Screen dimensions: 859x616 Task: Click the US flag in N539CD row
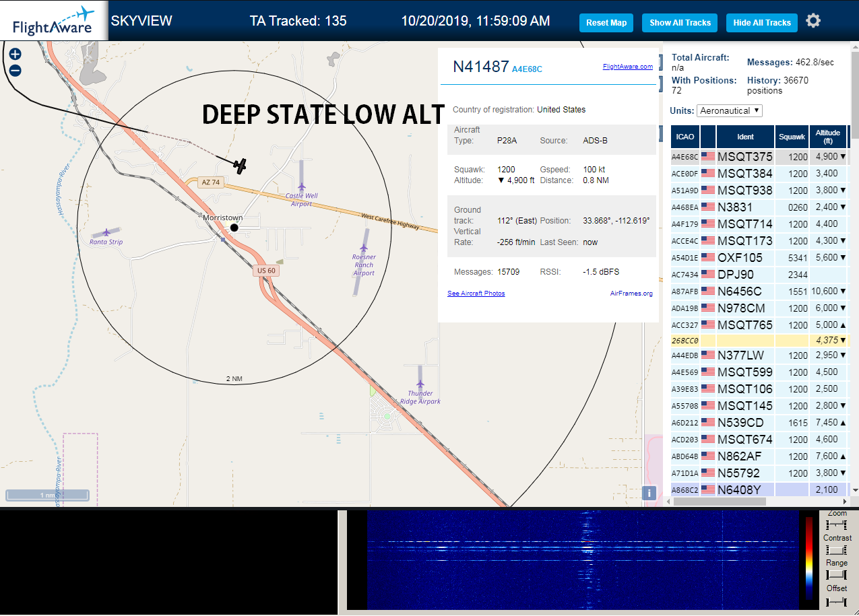pyautogui.click(x=708, y=423)
